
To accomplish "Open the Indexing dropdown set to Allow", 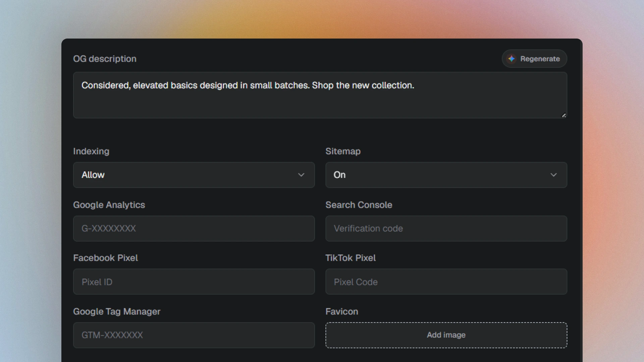I will pyautogui.click(x=194, y=175).
